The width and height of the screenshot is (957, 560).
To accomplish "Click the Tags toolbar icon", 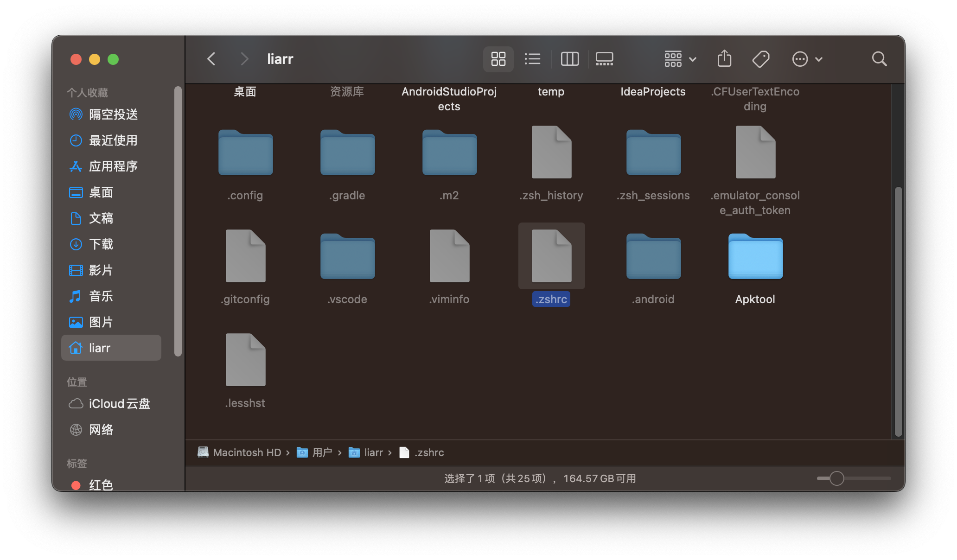I will pyautogui.click(x=761, y=59).
